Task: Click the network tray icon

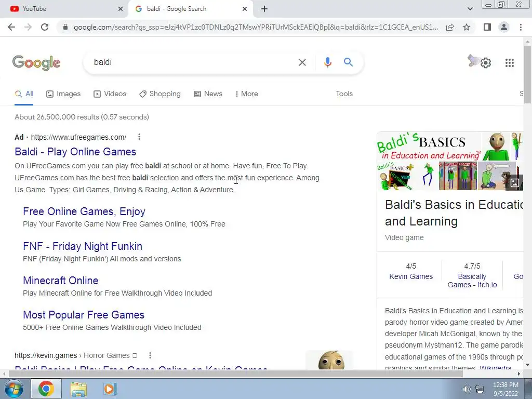Action: point(480,389)
